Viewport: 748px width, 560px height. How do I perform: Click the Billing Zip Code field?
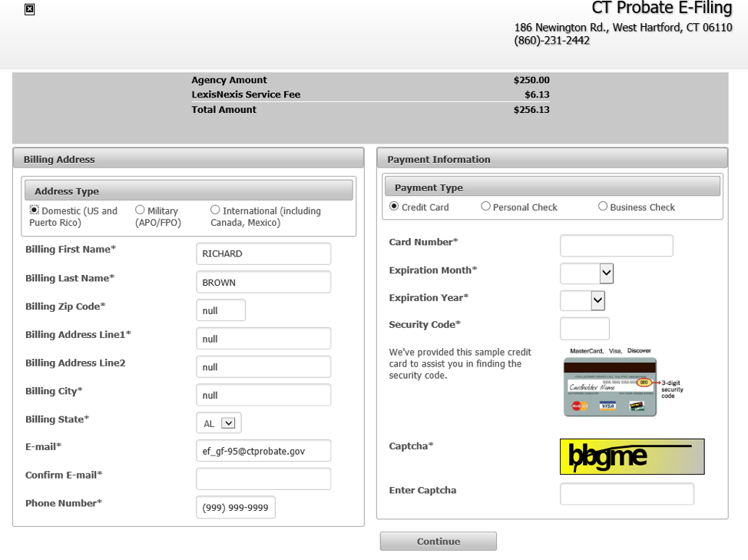(x=221, y=310)
